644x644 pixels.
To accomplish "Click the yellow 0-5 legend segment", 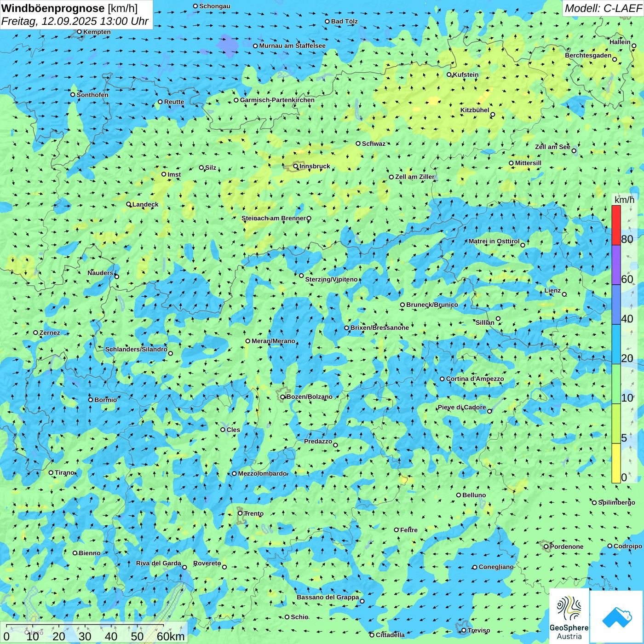I will tap(616, 463).
